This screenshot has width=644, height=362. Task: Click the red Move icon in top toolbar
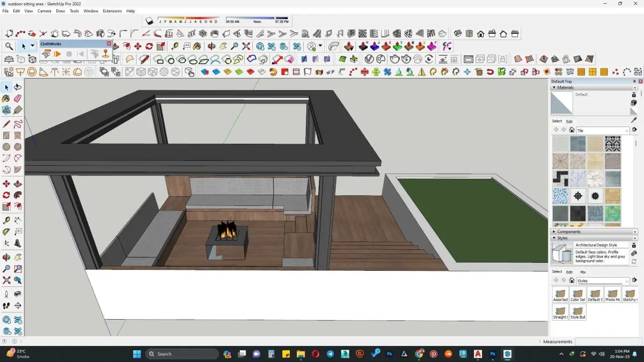click(138, 46)
